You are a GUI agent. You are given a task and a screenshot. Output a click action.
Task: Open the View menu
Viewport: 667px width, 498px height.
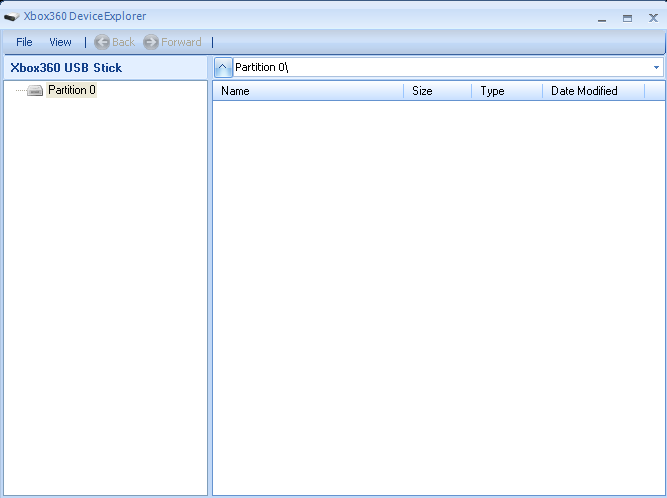[60, 42]
